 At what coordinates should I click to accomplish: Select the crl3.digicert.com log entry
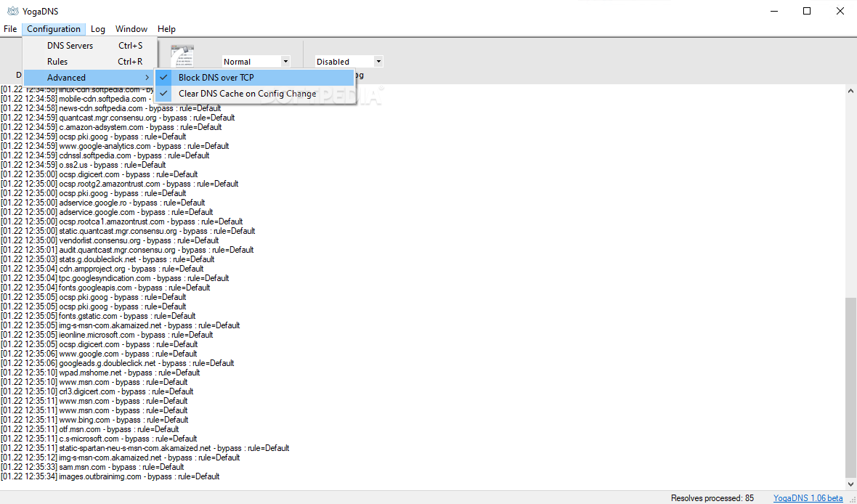point(97,391)
